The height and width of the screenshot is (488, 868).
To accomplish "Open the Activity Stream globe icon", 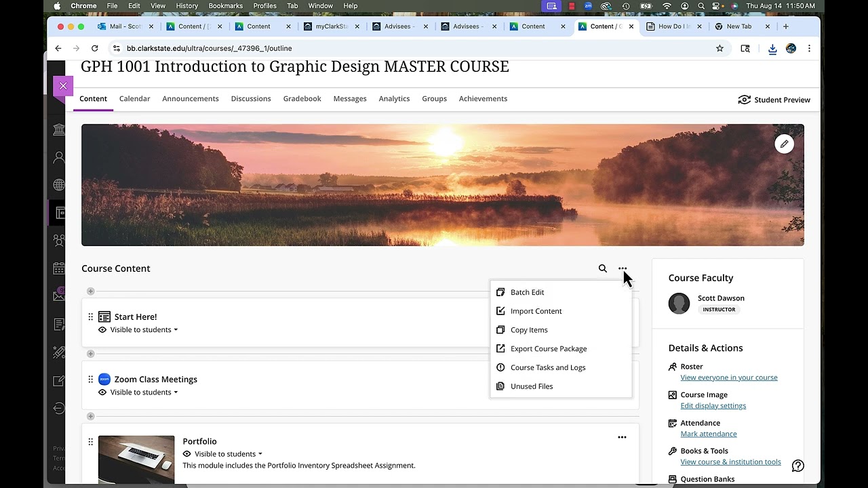I will click(x=59, y=185).
